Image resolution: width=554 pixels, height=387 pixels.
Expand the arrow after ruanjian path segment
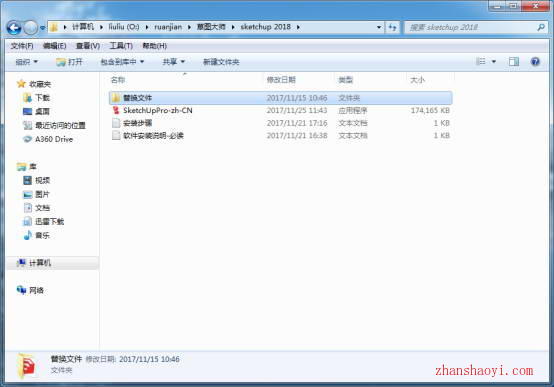[x=189, y=27]
